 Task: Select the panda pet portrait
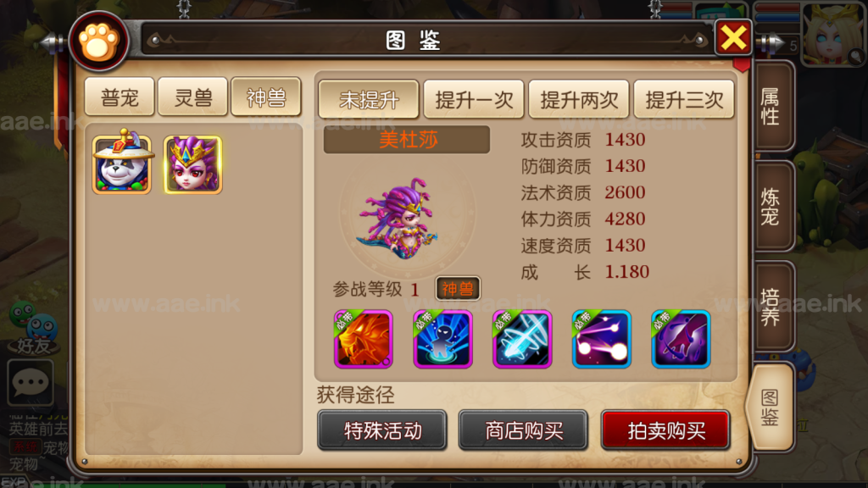pyautogui.click(x=122, y=162)
